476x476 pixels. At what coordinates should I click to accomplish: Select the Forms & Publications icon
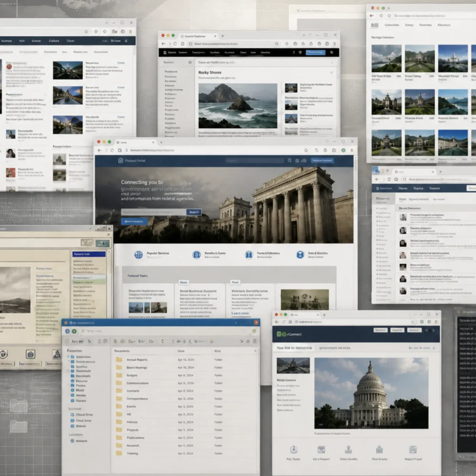(249, 255)
